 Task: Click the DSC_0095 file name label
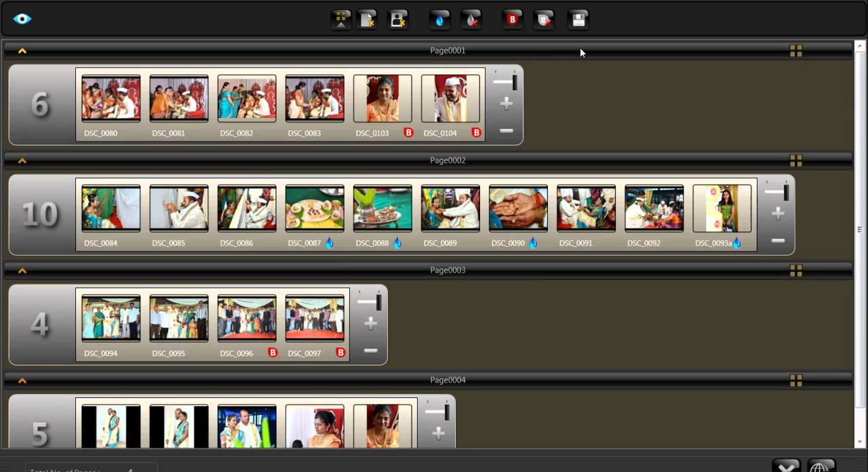coord(168,353)
